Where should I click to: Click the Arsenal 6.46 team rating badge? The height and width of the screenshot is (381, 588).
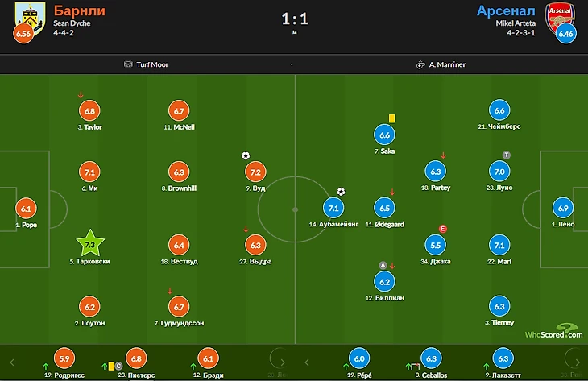click(x=565, y=35)
